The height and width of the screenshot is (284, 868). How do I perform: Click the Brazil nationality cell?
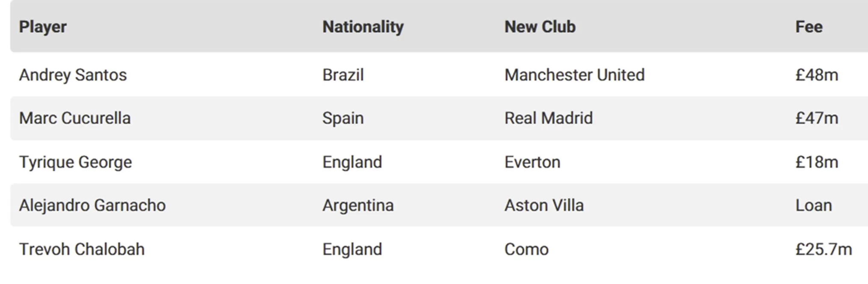coord(343,75)
